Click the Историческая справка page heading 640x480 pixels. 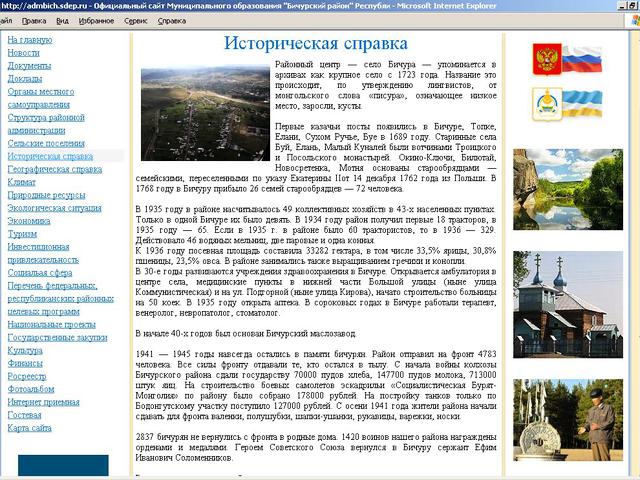click(316, 43)
